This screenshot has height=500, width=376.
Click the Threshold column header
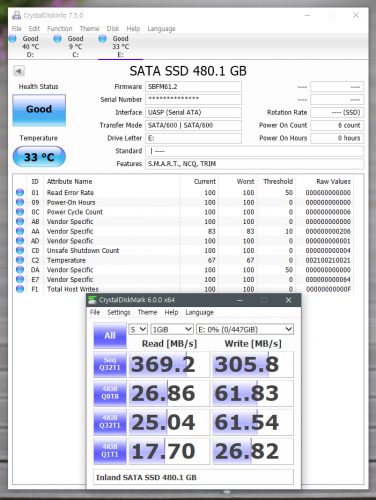coord(278,181)
